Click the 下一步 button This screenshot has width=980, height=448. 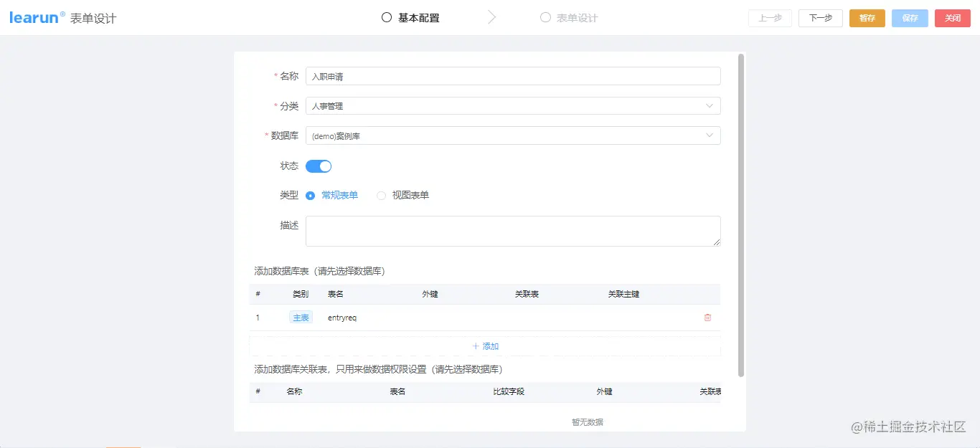820,18
